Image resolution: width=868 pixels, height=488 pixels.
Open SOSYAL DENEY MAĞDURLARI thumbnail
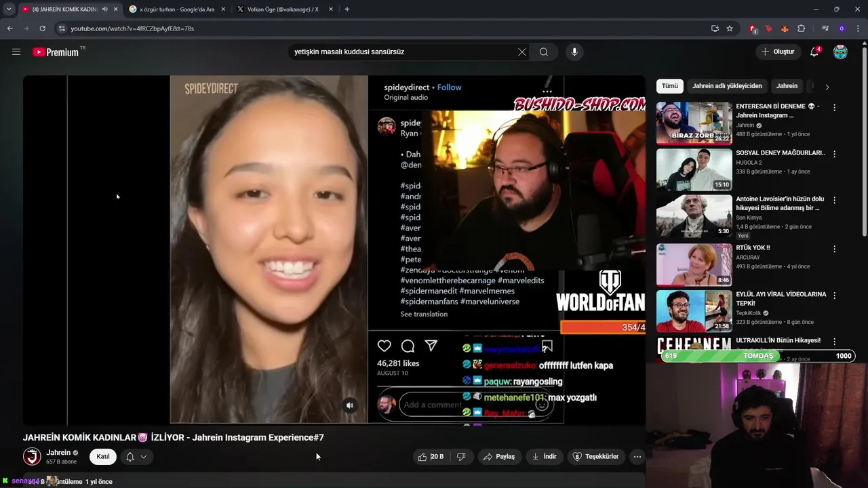pyautogui.click(x=694, y=170)
